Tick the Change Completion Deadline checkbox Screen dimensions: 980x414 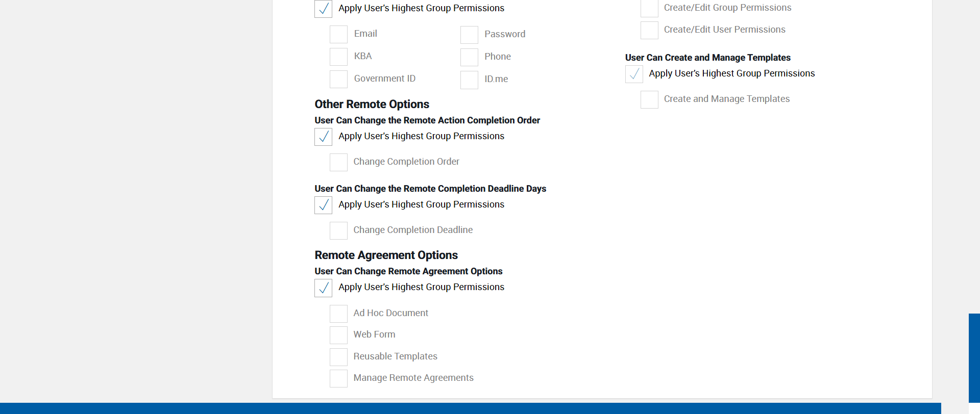(338, 230)
